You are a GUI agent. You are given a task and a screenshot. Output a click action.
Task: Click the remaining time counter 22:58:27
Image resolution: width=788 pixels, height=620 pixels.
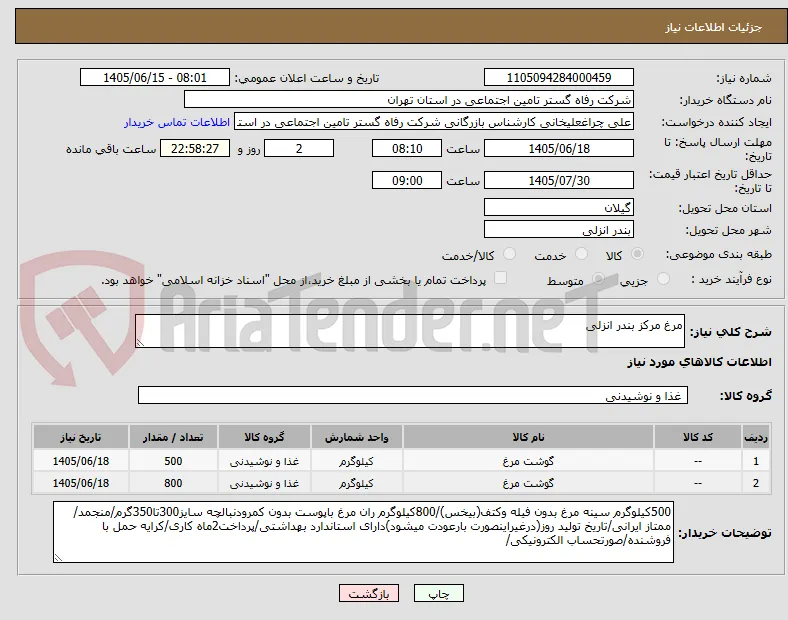tap(195, 148)
